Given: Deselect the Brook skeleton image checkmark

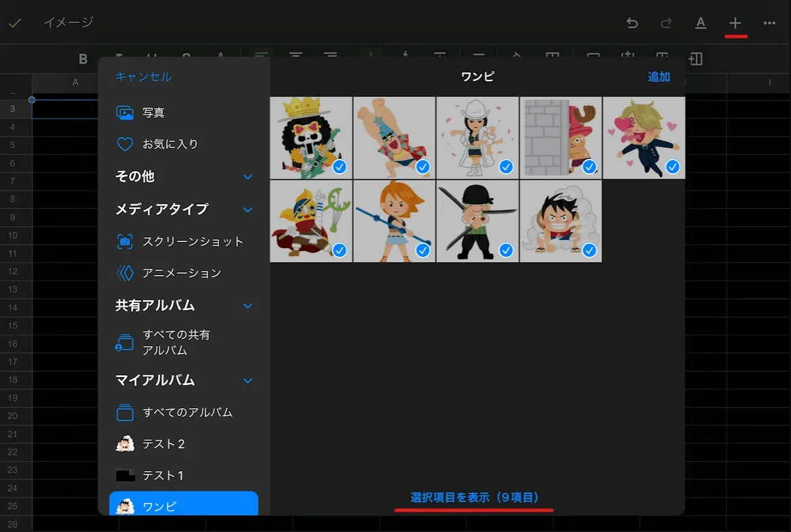Looking at the screenshot, I should click(339, 166).
